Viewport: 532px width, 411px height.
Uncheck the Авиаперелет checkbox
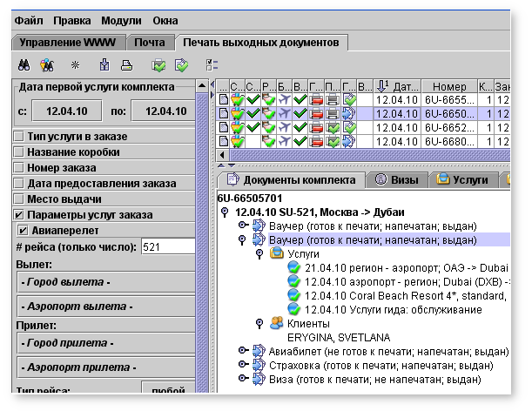(24, 231)
